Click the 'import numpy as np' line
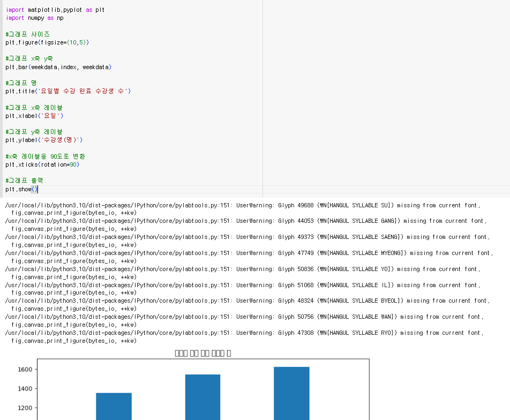The height and width of the screenshot is (420, 510). [34, 18]
